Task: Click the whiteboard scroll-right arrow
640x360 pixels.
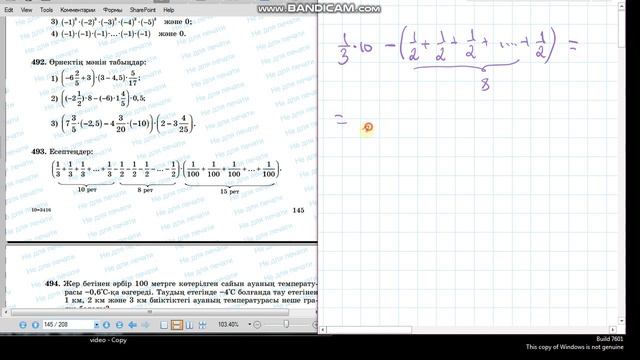Action: tap(613, 329)
